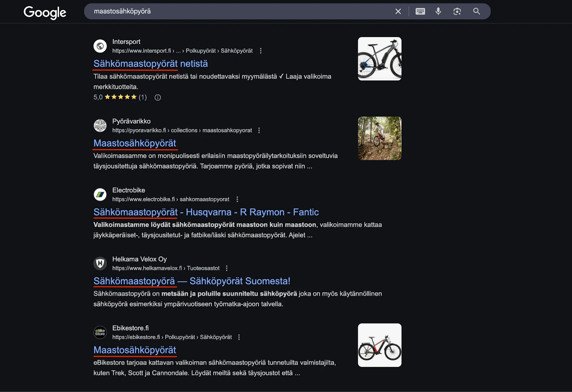The width and height of the screenshot is (572, 392).
Task: Click the 5,0 star rating under Intersport
Action: click(x=120, y=98)
